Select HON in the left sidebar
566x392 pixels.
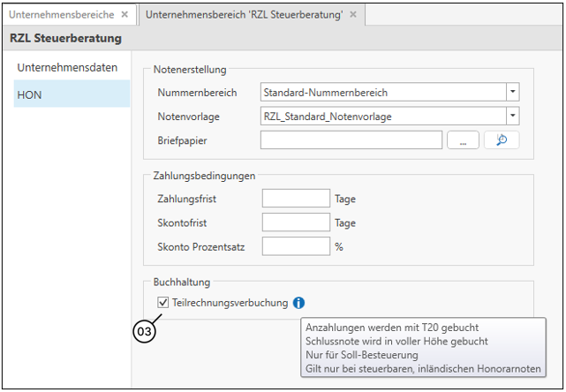(29, 94)
